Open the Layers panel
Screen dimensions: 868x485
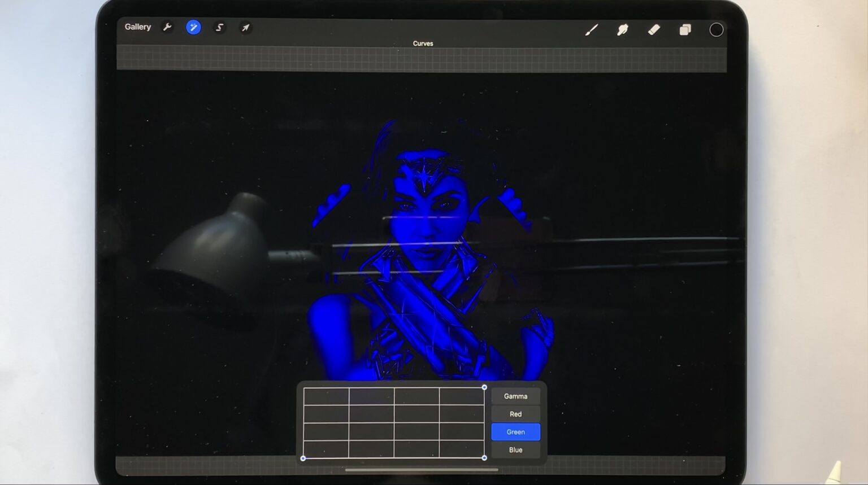click(685, 29)
